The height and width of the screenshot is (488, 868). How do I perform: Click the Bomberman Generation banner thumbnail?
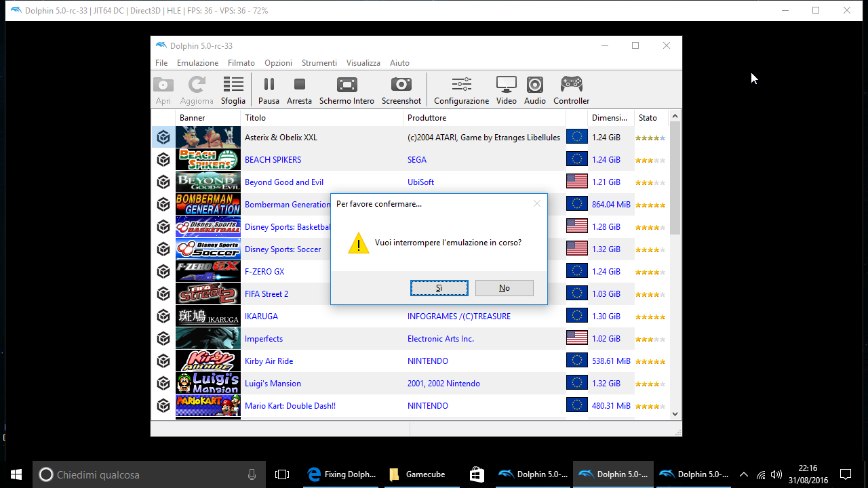pyautogui.click(x=208, y=205)
